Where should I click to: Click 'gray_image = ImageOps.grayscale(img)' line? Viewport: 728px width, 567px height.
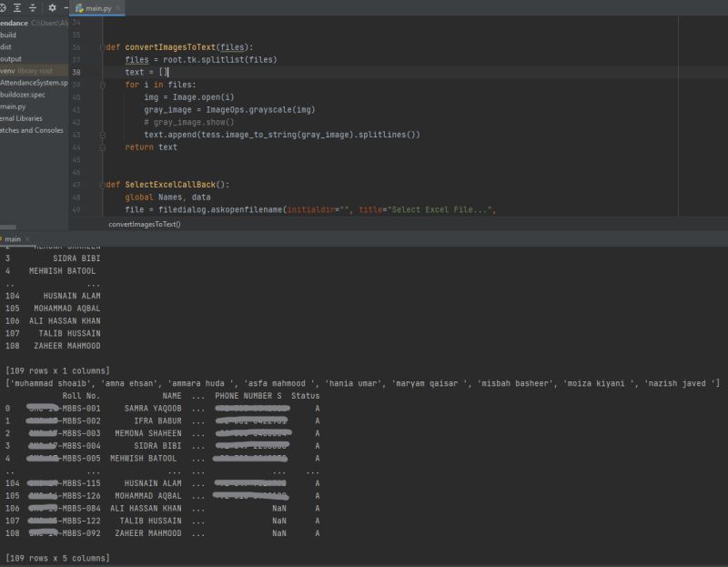[x=229, y=110]
